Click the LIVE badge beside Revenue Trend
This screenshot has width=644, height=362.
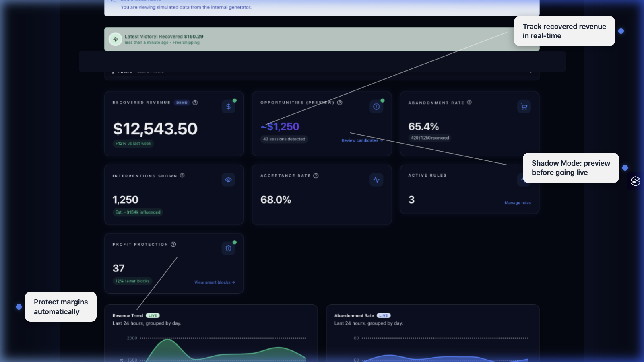[153, 315]
